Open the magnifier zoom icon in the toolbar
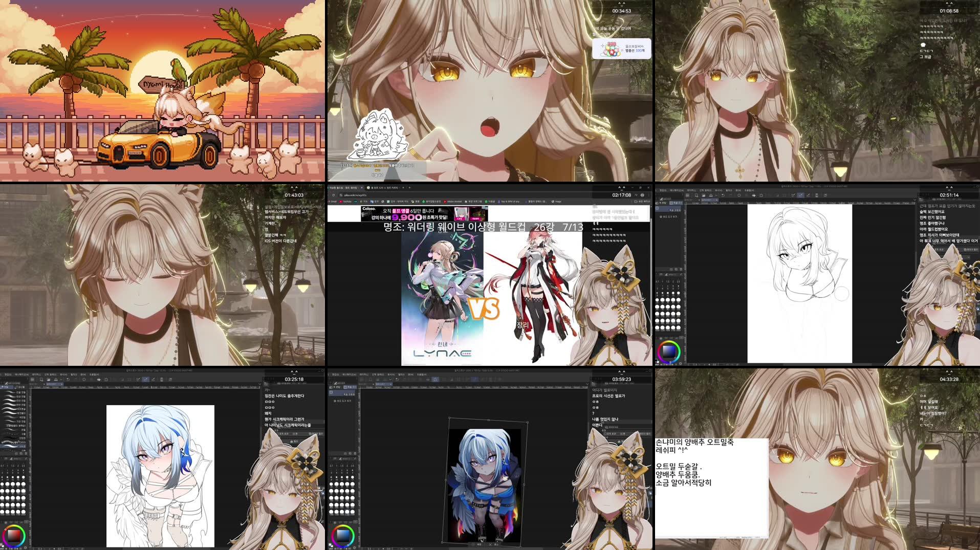Screen dimensions: 980x550 (41, 379)
